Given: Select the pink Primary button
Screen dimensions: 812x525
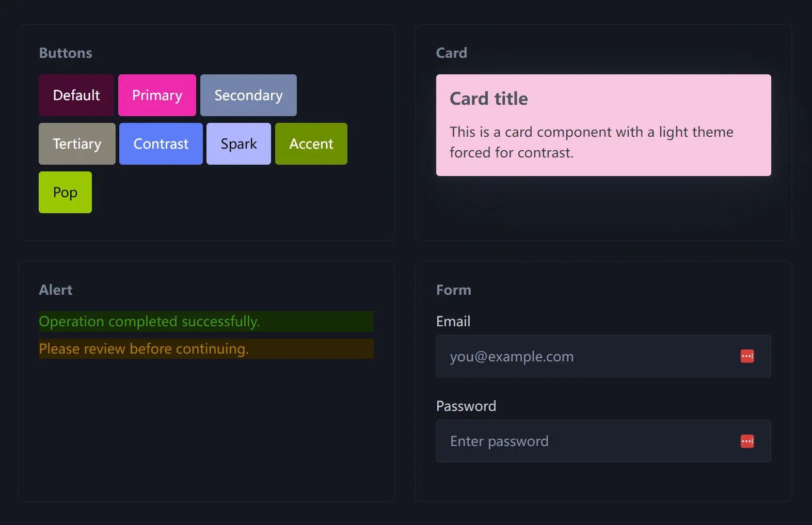Looking at the screenshot, I should [157, 95].
